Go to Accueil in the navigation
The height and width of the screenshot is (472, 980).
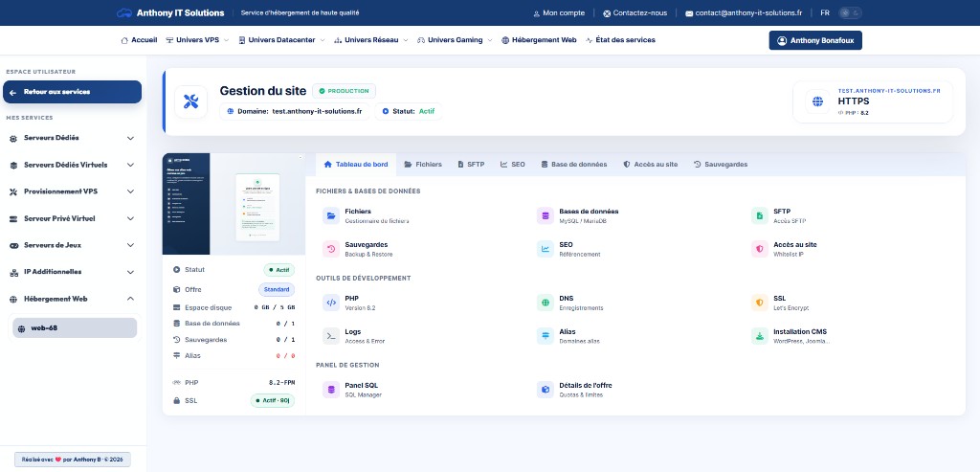[x=139, y=40]
